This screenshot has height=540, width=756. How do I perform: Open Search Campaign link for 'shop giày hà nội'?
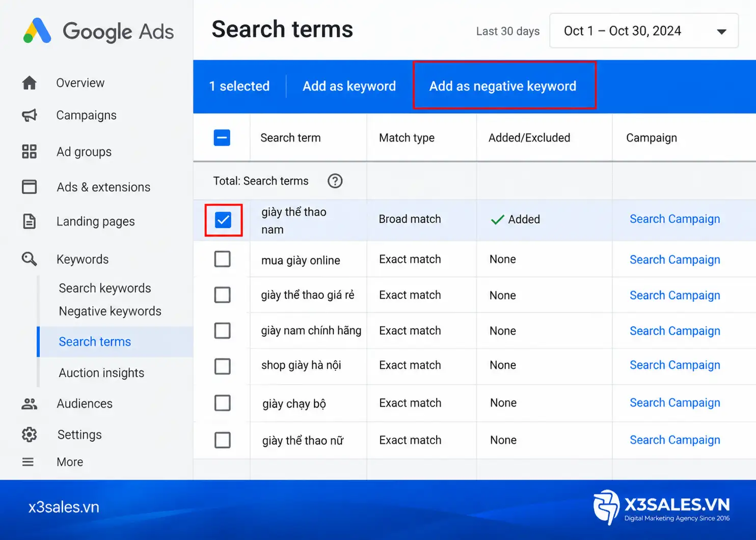(x=675, y=365)
